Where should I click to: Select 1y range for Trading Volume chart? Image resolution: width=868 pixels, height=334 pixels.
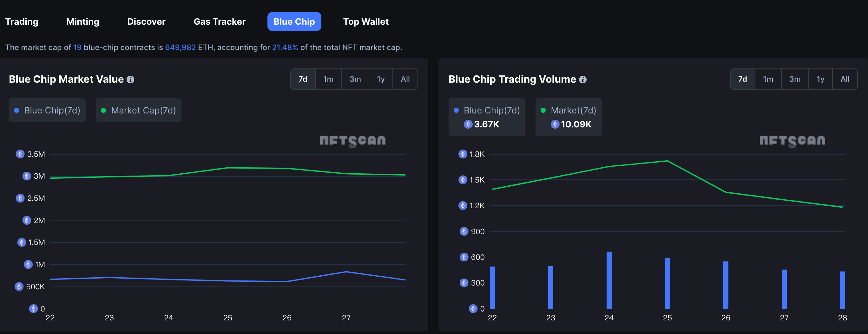[820, 79]
